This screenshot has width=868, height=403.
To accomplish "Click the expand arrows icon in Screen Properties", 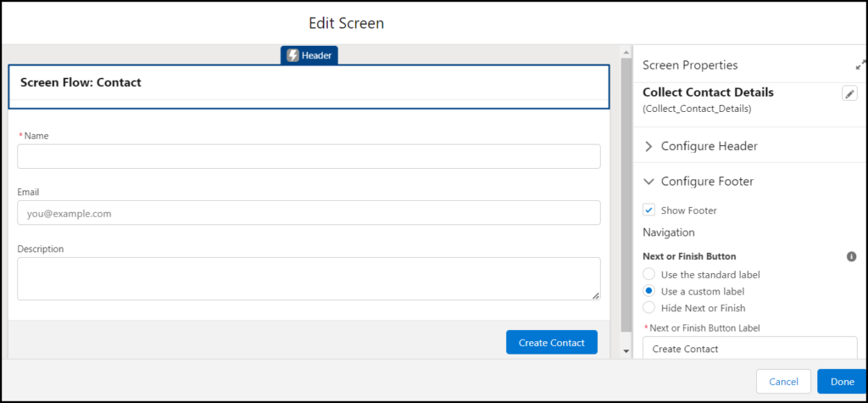I will [861, 64].
